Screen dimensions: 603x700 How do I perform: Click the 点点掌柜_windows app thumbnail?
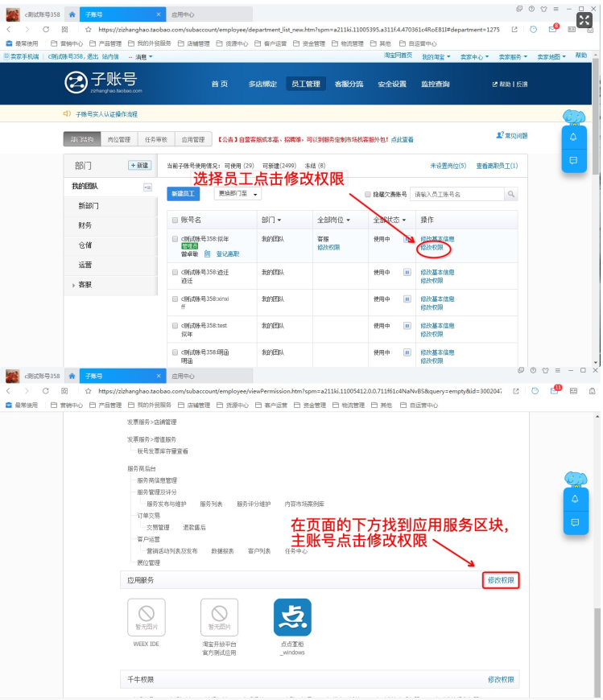click(x=292, y=617)
